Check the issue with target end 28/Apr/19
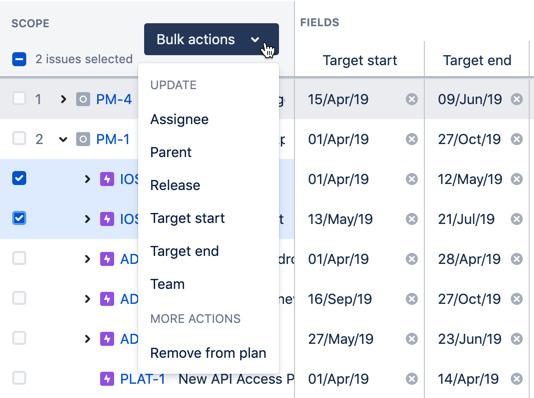 (19, 258)
